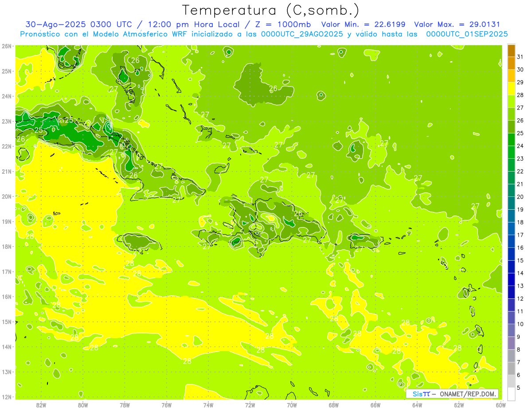The height and width of the screenshot is (411, 532).
Task: Click the 70W longitude label
Action: click(292, 405)
